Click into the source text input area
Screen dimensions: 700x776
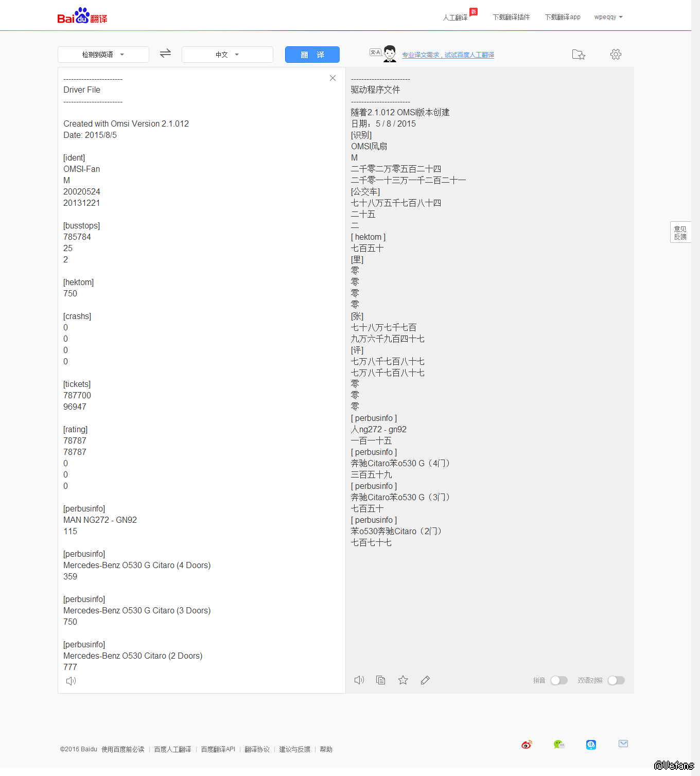point(202,380)
